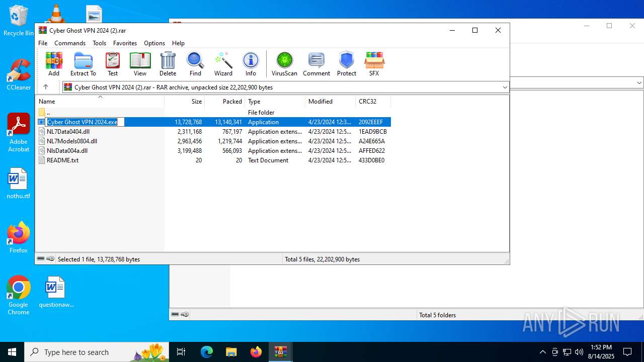Open the network tray icon
Screen dimensions: 644x362
click(x=567, y=352)
